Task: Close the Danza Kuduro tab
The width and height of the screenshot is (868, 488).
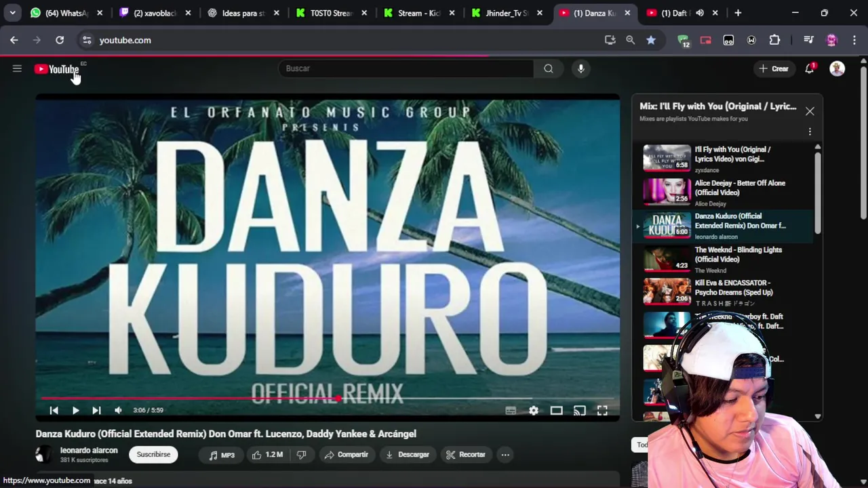Action: [627, 13]
